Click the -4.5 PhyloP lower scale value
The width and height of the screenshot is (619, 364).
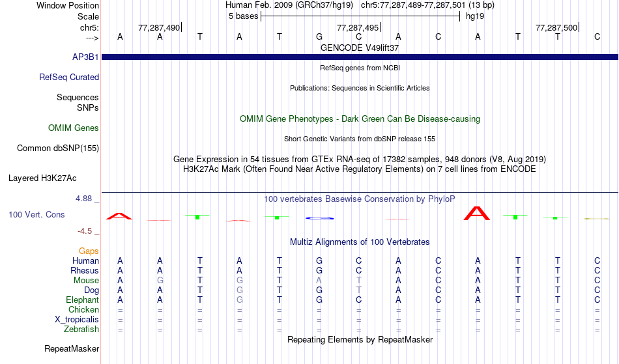point(85,231)
